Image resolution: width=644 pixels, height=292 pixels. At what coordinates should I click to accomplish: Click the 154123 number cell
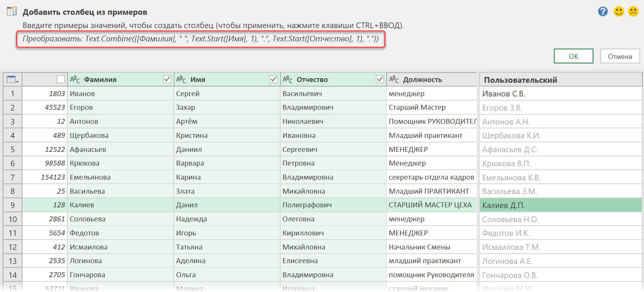coord(45,177)
